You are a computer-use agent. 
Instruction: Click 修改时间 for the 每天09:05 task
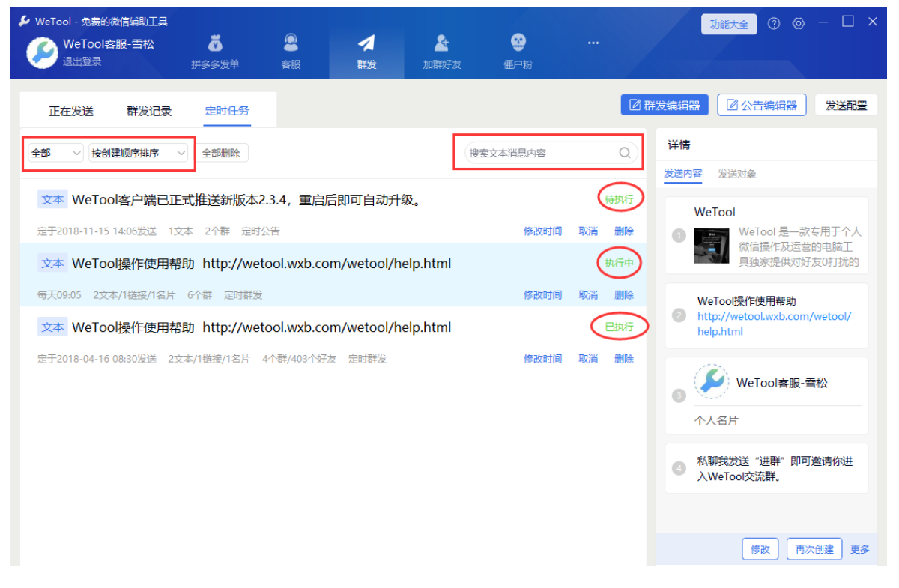(542, 295)
